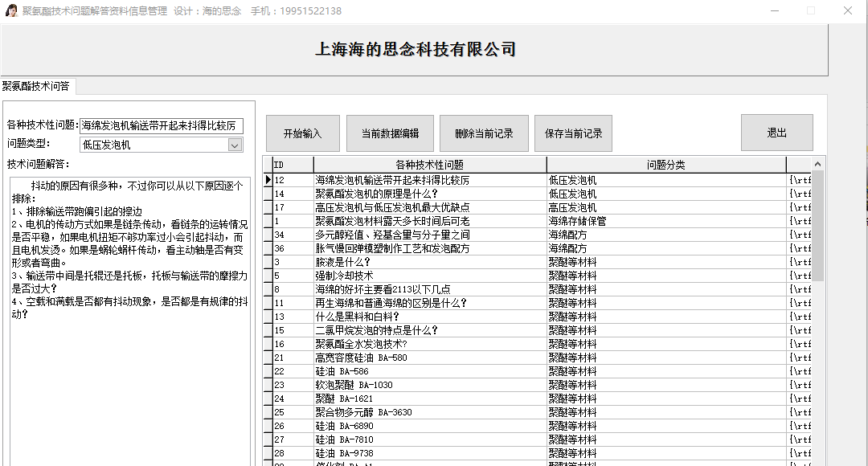
Task: Select the row 硅油 BA-586
Action: point(429,371)
